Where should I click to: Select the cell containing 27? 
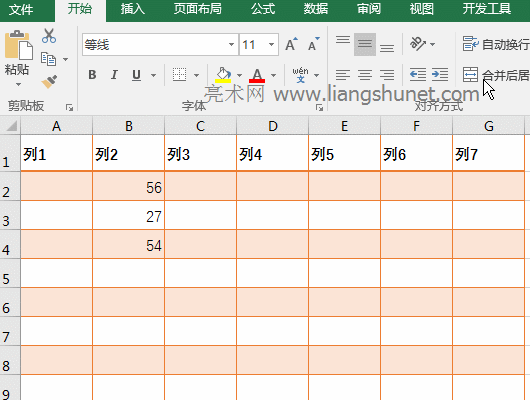click(128, 215)
